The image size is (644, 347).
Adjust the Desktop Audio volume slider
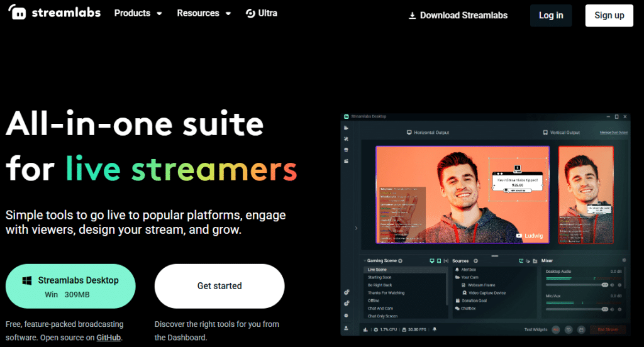577,285
